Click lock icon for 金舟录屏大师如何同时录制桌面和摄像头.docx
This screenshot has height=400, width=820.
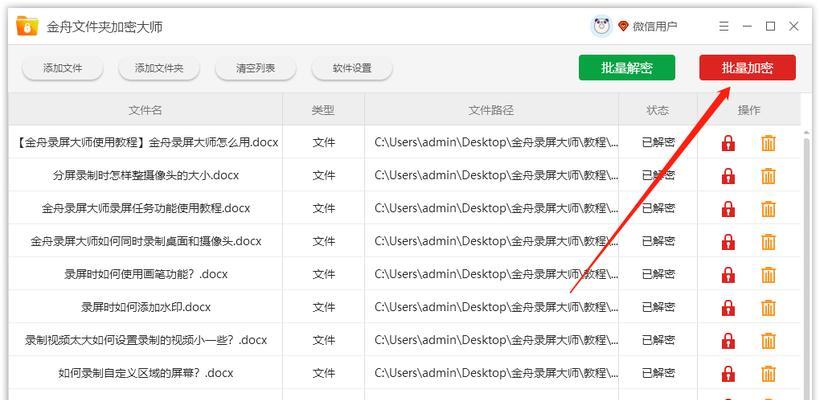[728, 242]
